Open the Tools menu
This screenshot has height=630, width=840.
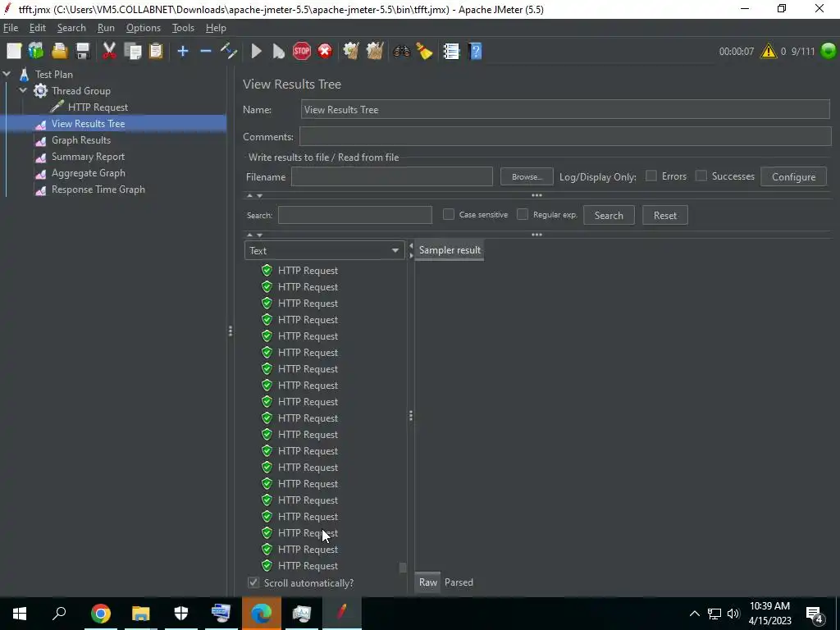183,28
